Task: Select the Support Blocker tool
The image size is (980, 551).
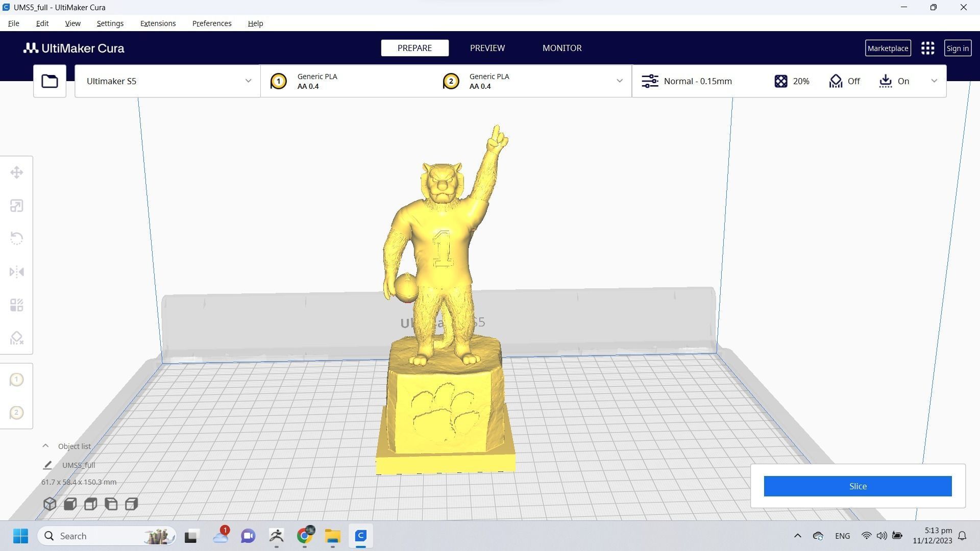Action: tap(16, 338)
